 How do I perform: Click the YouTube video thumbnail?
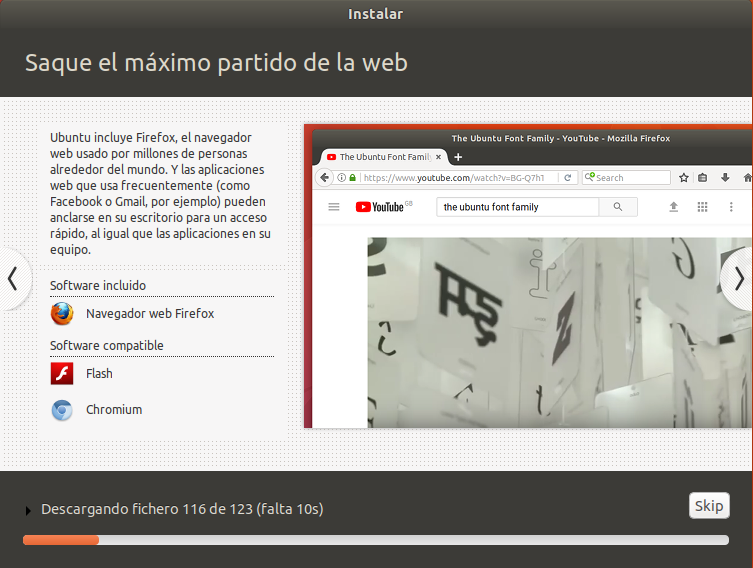click(x=560, y=333)
